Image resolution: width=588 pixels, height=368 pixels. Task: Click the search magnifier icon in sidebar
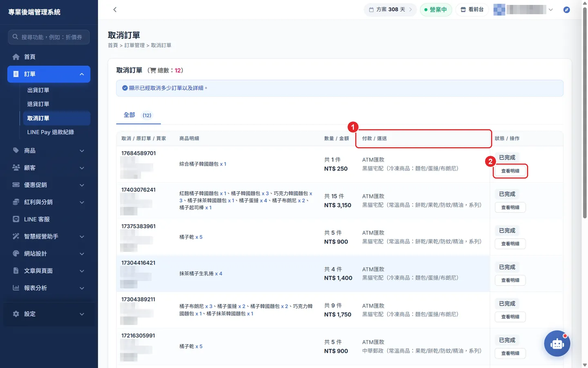coord(15,37)
